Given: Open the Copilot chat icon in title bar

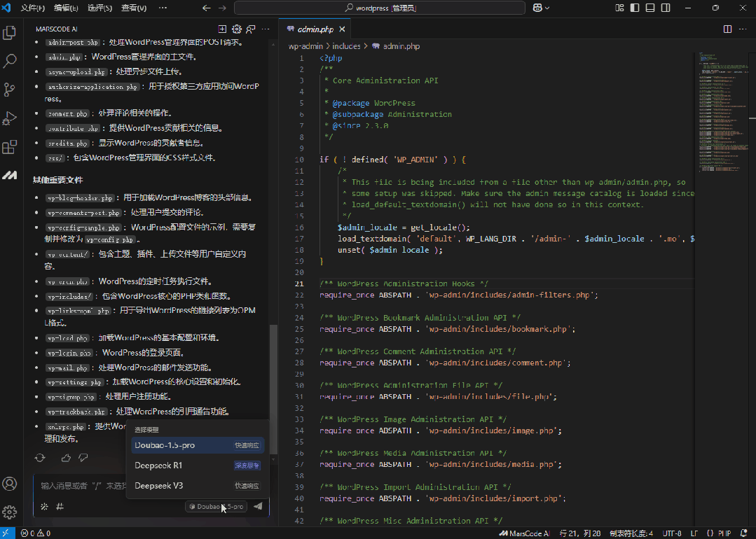Looking at the screenshot, I should [537, 8].
